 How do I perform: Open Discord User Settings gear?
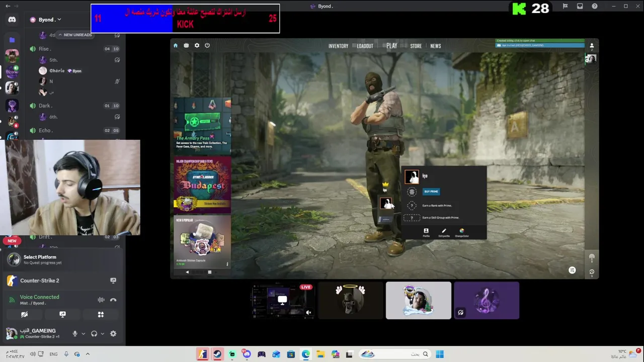113,333
